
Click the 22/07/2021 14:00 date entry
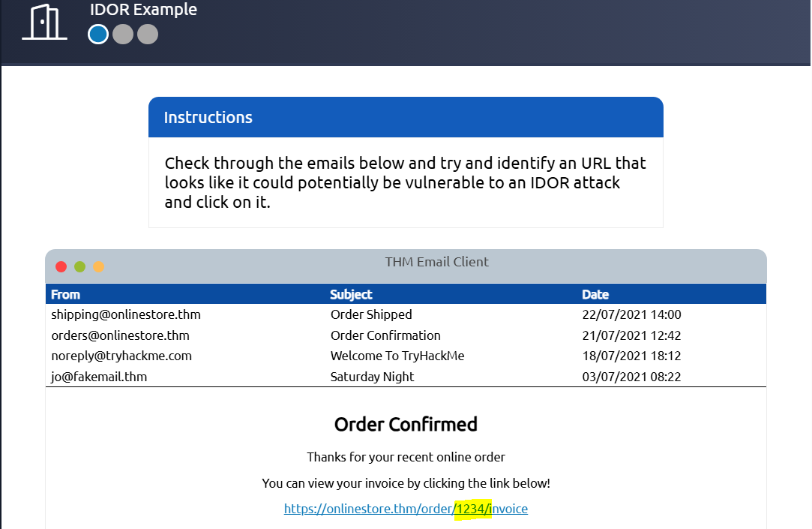[631, 314]
